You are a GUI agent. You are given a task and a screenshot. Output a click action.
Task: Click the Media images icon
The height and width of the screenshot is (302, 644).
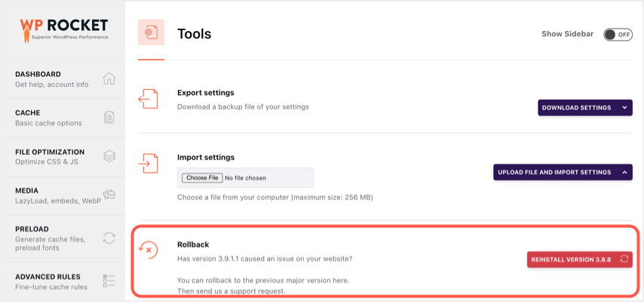109,196
